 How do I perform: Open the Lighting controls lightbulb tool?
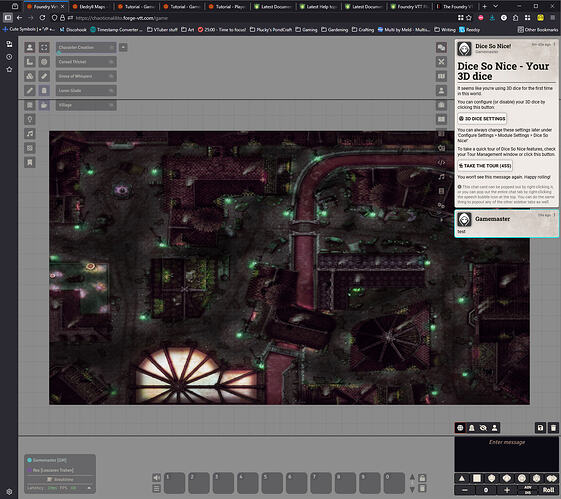tap(30, 119)
